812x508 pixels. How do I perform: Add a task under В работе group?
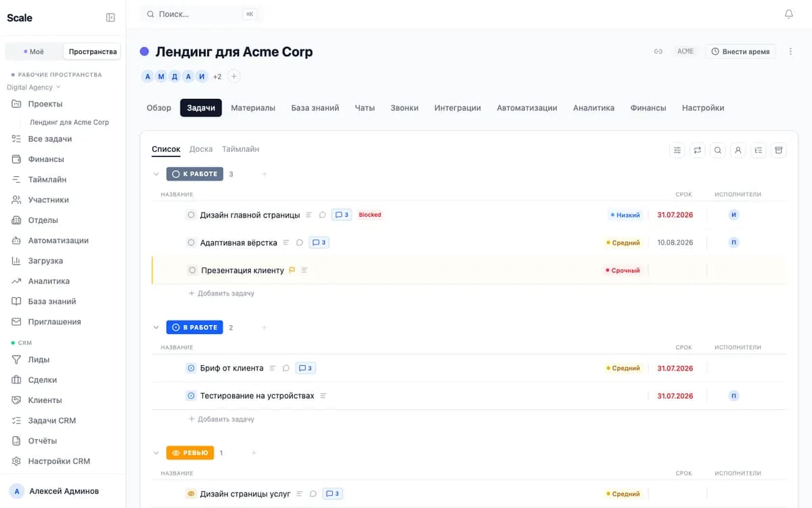tap(221, 419)
